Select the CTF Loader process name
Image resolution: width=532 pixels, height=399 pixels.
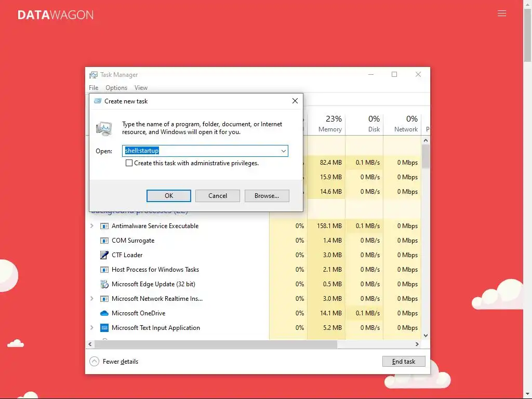click(127, 255)
